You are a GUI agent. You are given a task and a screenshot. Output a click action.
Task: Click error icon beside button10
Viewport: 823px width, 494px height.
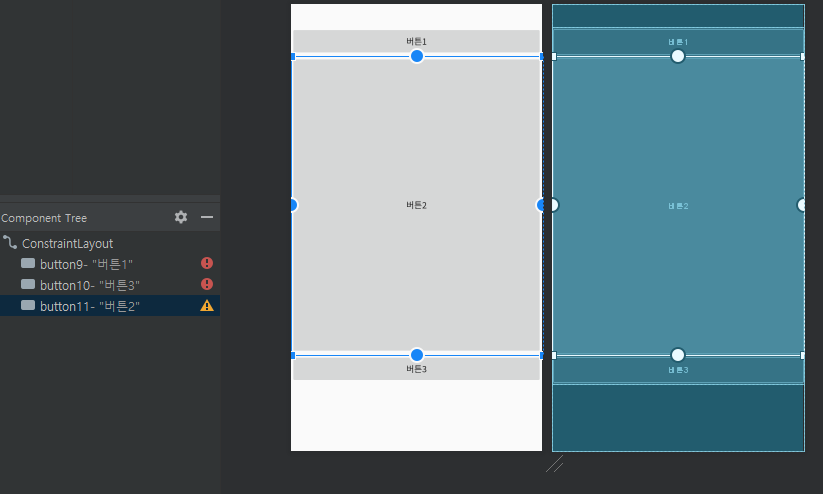click(207, 284)
